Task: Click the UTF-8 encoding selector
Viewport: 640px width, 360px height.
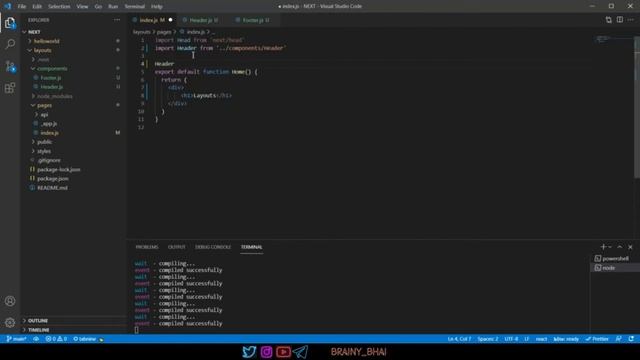Action: tap(511, 339)
